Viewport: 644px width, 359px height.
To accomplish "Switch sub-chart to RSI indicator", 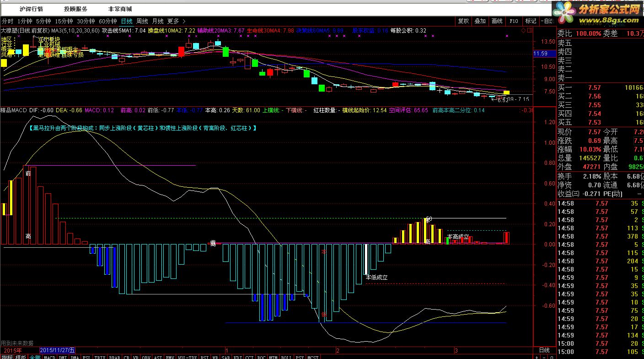I will coord(205,356).
